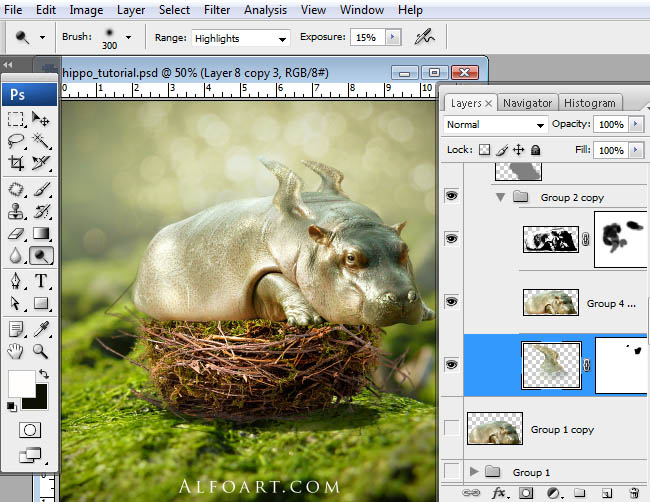
Task: Select the Move tool
Action: click(41, 119)
